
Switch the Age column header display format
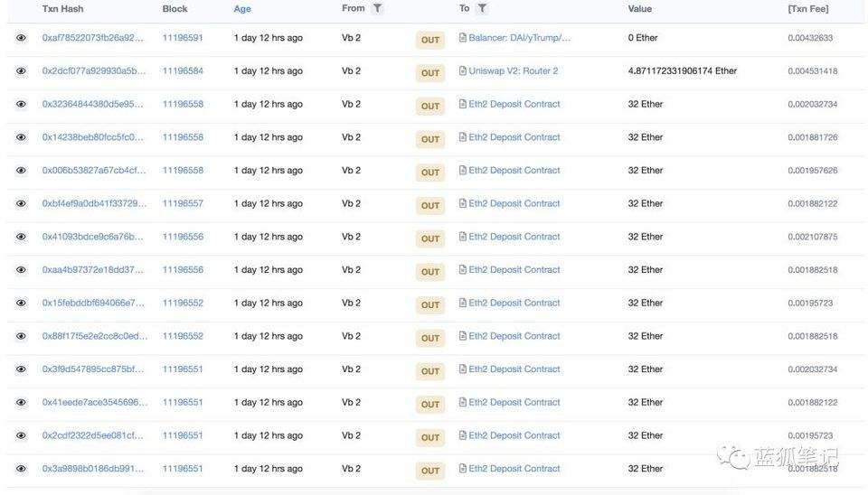[x=242, y=9]
